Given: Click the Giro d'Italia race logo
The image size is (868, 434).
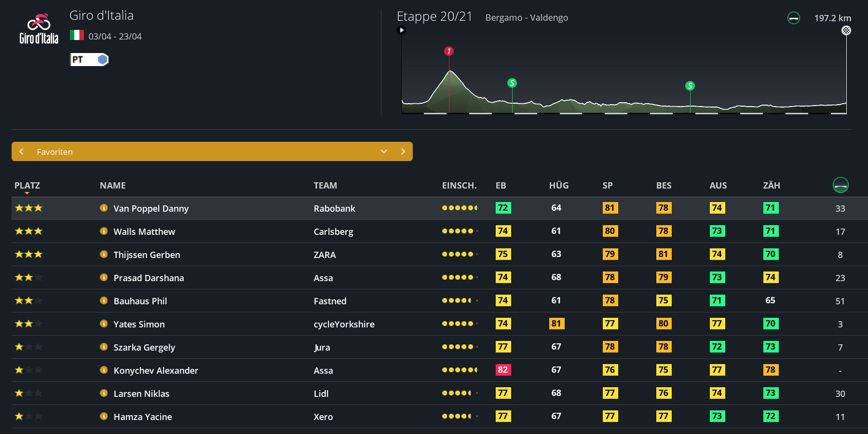Looking at the screenshot, I should pyautogui.click(x=39, y=29).
